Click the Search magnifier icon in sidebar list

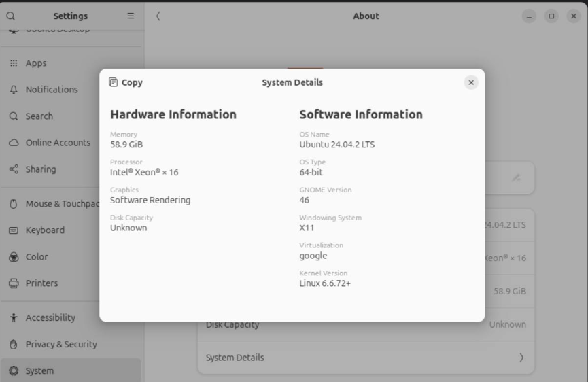click(14, 116)
